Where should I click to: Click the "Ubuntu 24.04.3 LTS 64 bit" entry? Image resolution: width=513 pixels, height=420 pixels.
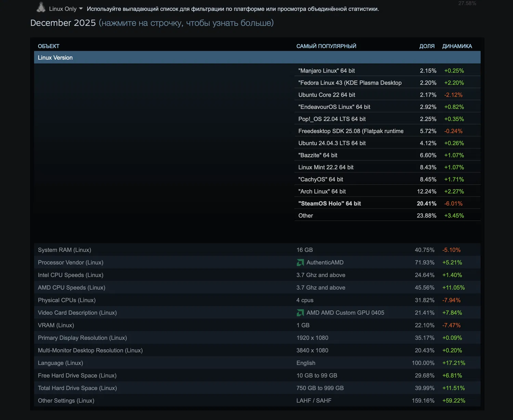332,143
